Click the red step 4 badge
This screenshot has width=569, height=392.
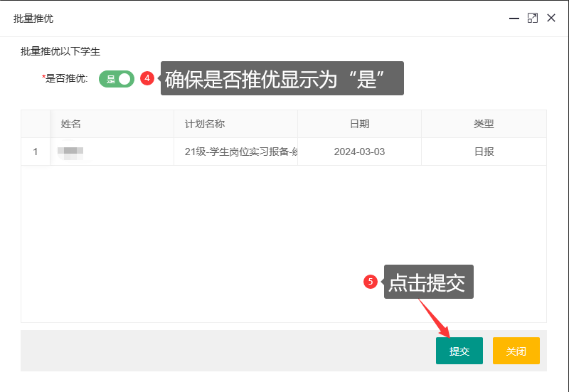point(147,78)
